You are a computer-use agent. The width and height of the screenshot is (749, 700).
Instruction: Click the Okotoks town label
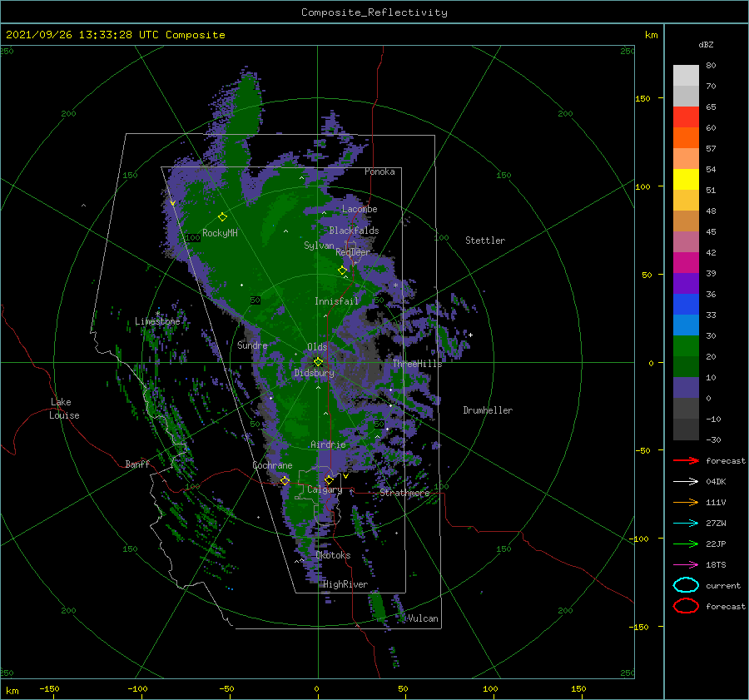pyautogui.click(x=333, y=555)
